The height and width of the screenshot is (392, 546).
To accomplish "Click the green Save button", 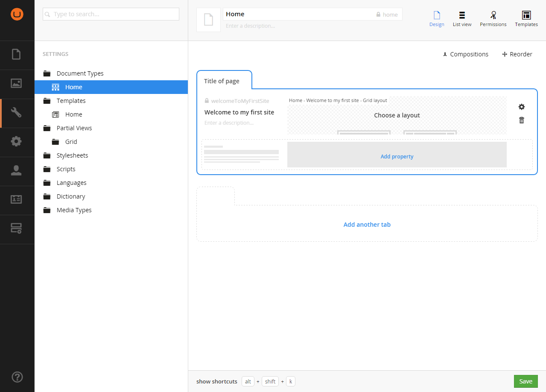I will pos(526,381).
